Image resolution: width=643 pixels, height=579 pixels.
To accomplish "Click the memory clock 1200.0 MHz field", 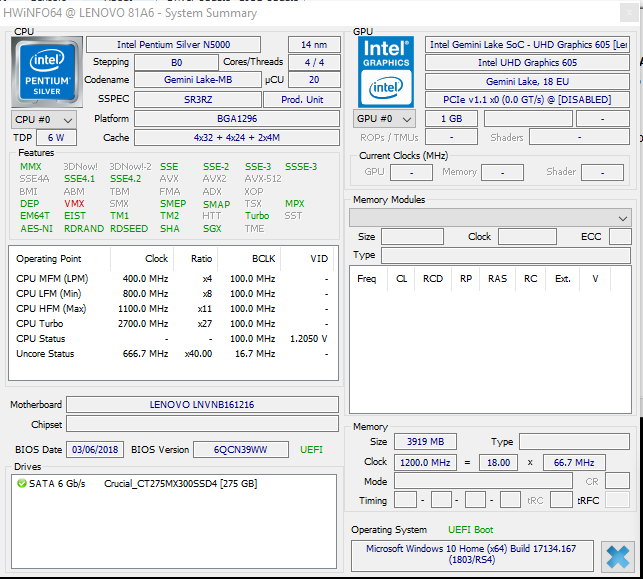I will click(x=425, y=463).
